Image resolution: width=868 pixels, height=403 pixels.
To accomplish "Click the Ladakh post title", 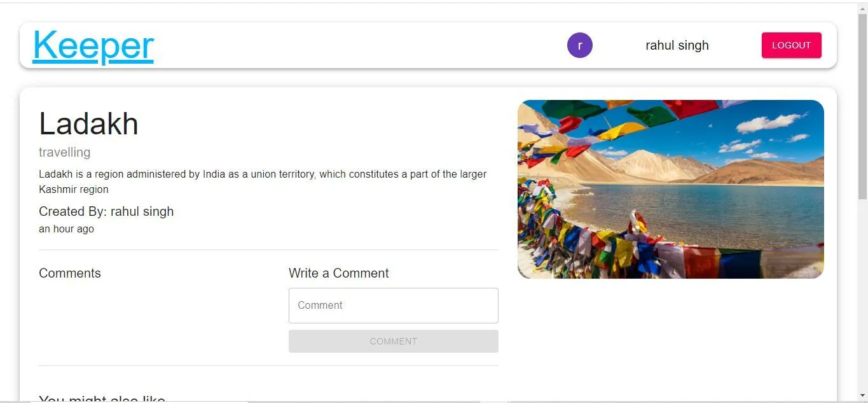I will pos(88,124).
